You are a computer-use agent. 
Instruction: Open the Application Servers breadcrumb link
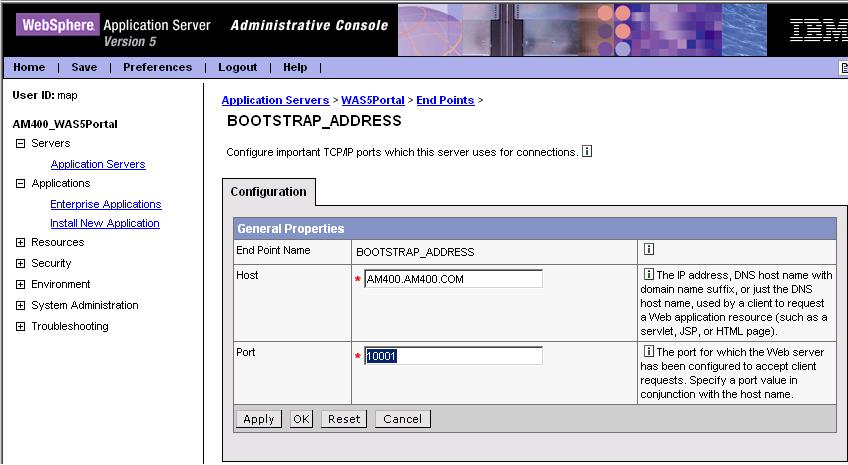coord(275,100)
